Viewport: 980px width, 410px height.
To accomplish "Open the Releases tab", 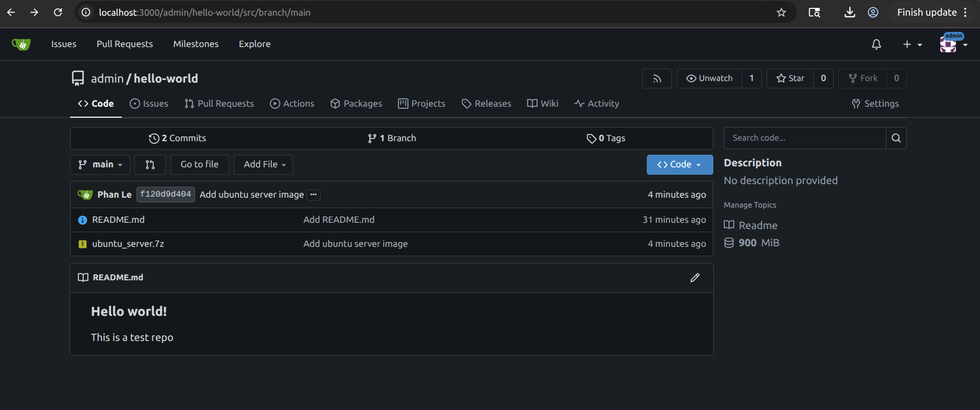I will [486, 104].
